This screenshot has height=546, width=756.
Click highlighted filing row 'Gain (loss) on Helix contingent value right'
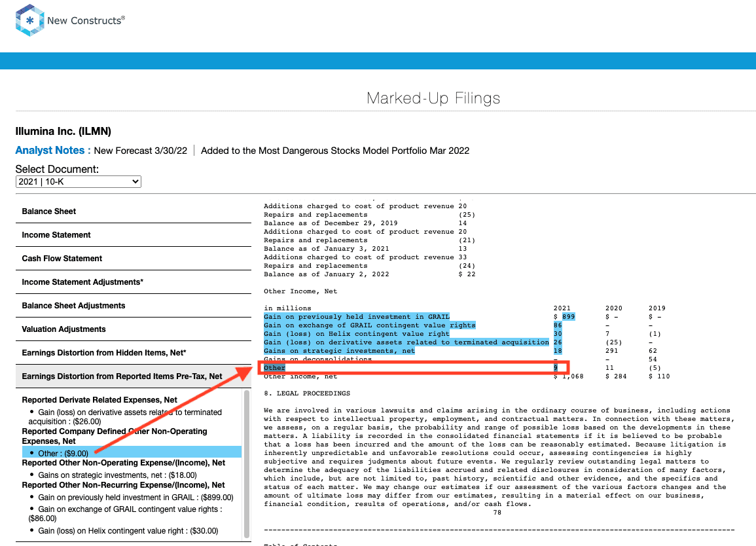pos(356,334)
